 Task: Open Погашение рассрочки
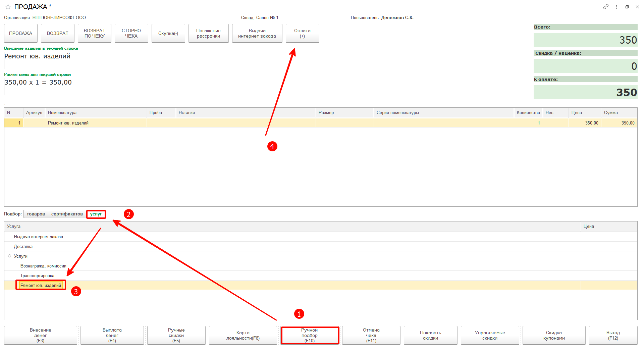[209, 33]
